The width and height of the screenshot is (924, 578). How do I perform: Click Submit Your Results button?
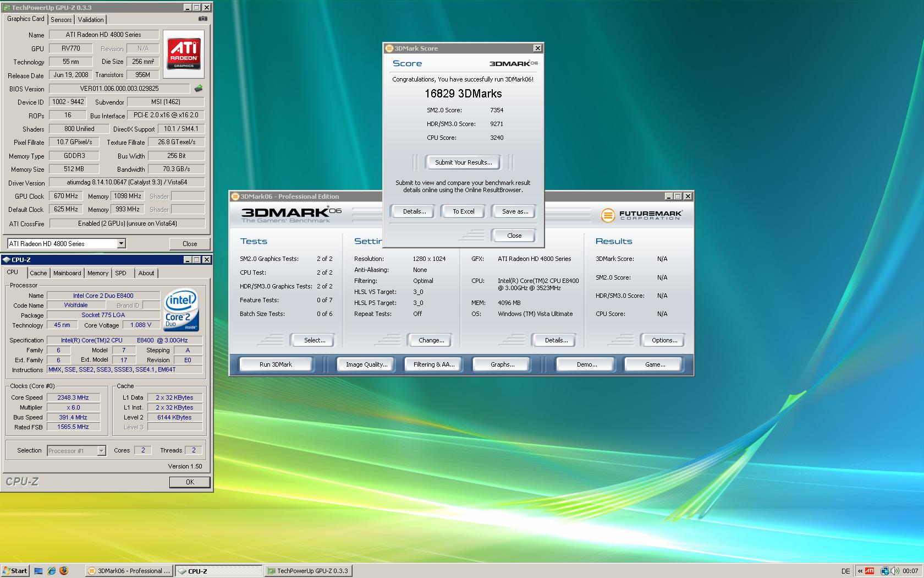click(463, 162)
